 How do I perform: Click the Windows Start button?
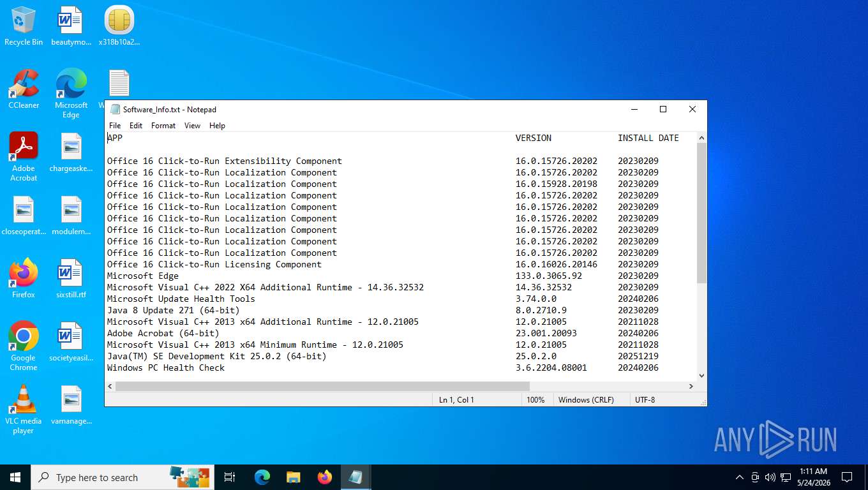(15, 477)
